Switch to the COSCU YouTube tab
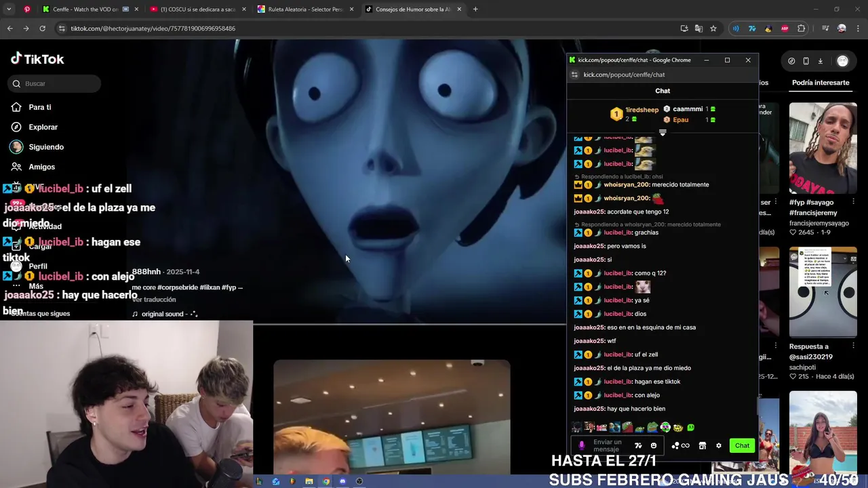The height and width of the screenshot is (488, 868). coord(197,9)
